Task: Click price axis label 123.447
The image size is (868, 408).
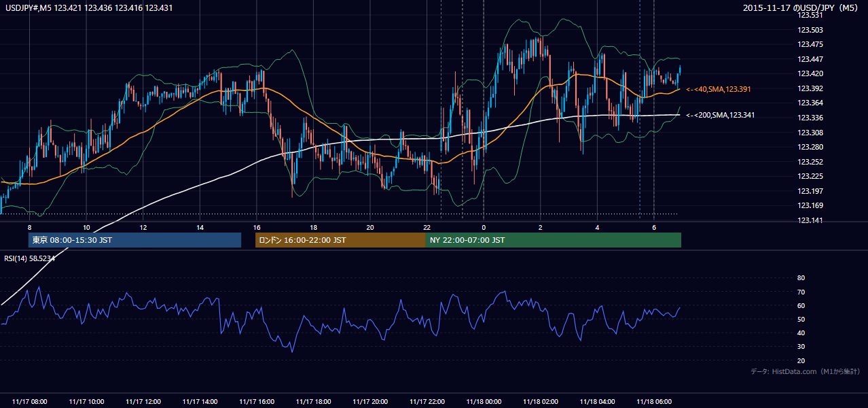Action: pyautogui.click(x=810, y=59)
